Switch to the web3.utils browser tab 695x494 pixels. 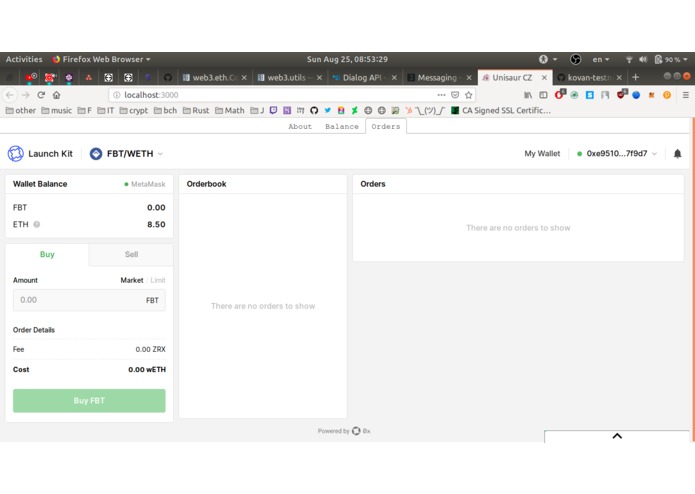(x=289, y=78)
